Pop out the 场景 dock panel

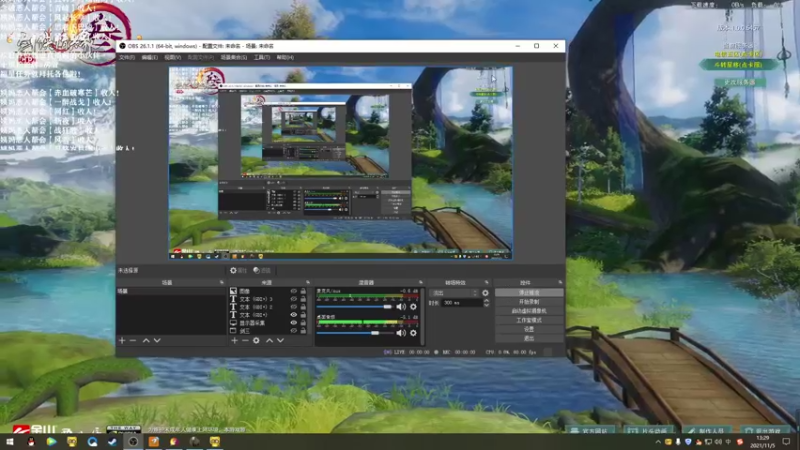tap(221, 282)
